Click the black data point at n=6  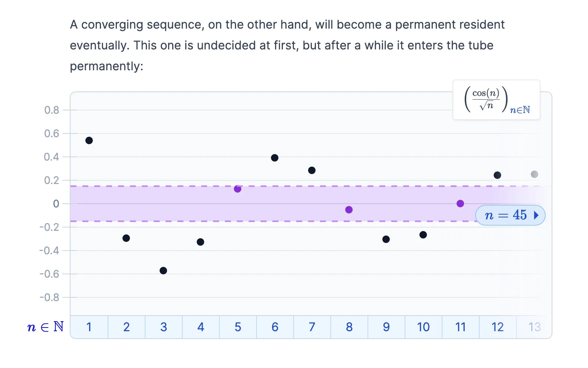275,158
